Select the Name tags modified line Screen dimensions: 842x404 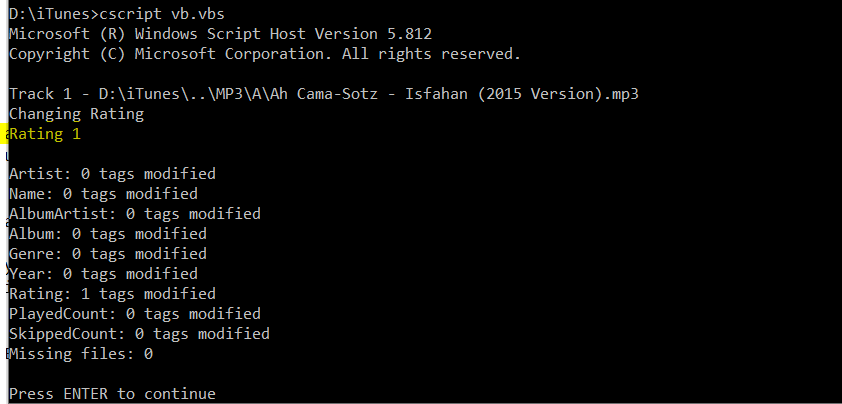click(103, 194)
